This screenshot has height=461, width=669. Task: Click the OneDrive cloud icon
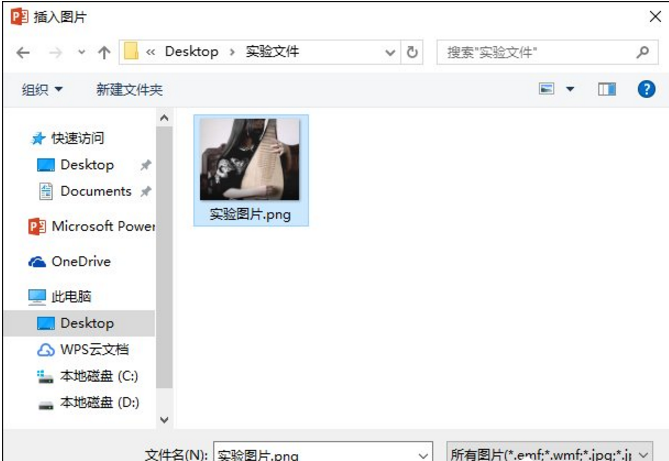click(x=37, y=261)
